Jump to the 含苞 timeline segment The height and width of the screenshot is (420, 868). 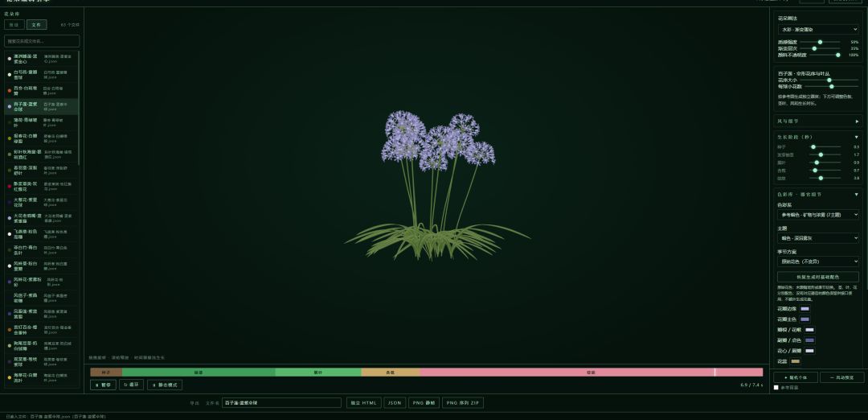[x=391, y=373]
